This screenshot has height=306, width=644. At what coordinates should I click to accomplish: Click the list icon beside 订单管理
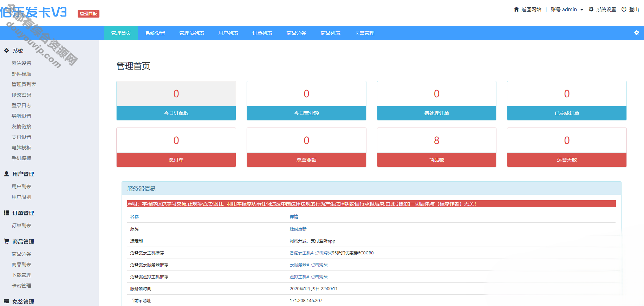point(6,213)
